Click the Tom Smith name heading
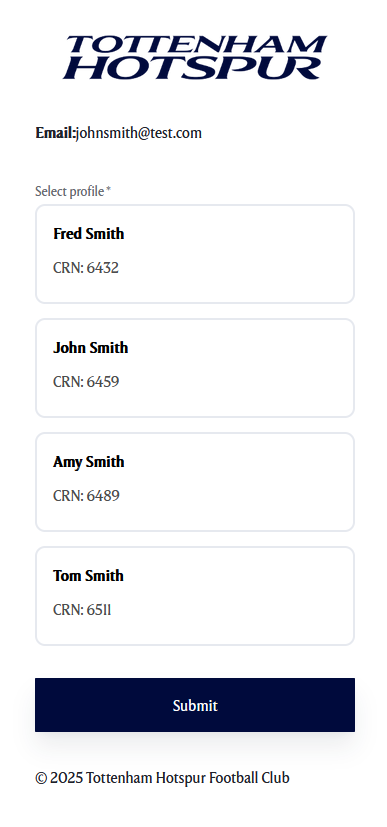 88,575
